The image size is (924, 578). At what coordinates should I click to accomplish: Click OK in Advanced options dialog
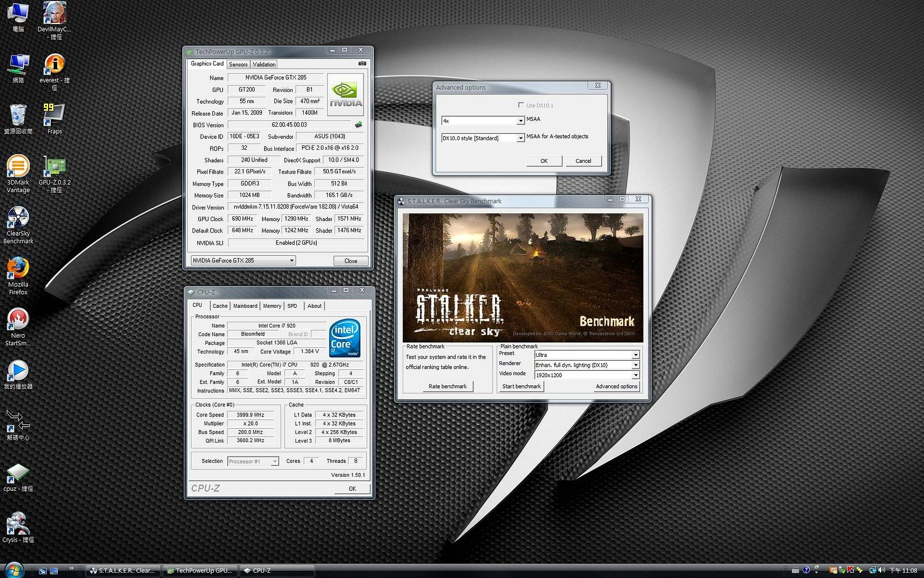click(544, 161)
